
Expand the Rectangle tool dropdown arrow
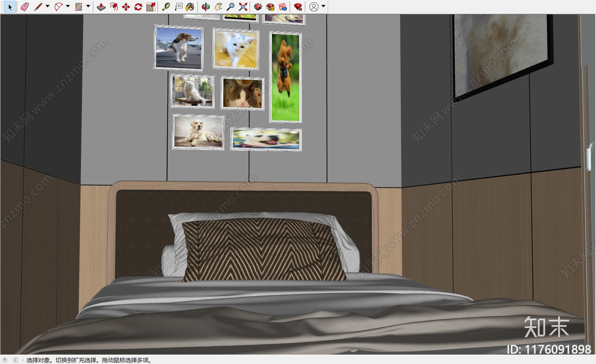click(88, 6)
